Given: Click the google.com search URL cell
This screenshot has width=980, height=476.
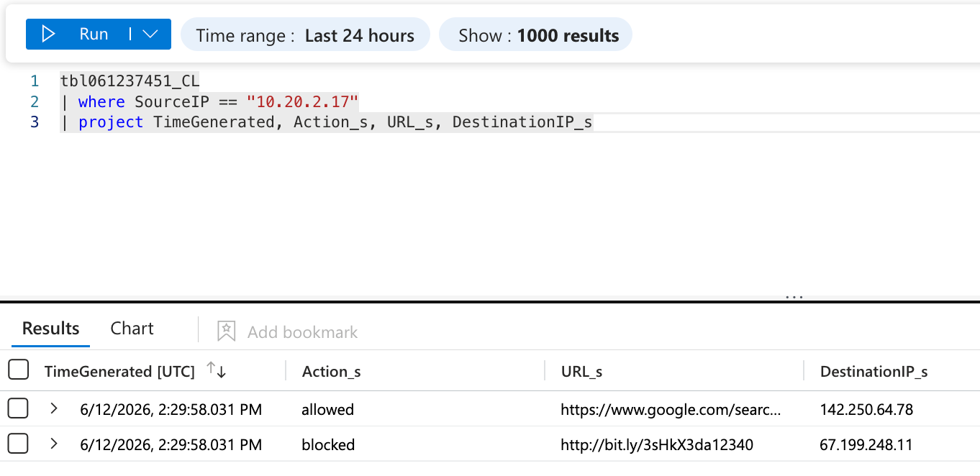Looking at the screenshot, I should click(x=671, y=409).
